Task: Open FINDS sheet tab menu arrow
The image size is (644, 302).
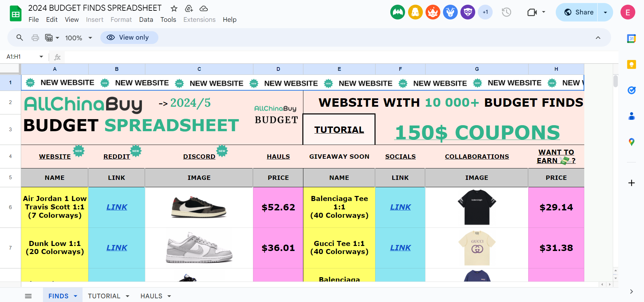Action: (76, 296)
